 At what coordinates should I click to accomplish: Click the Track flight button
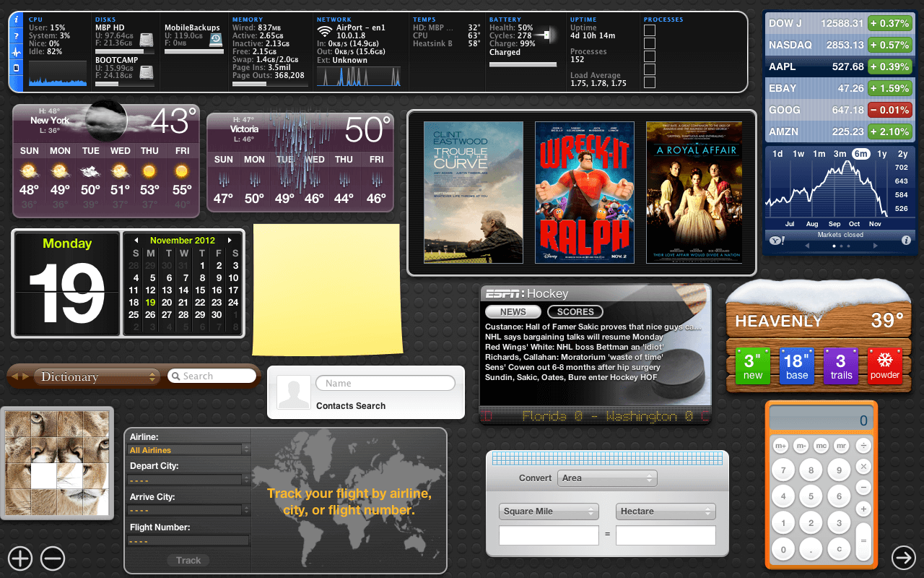[x=188, y=560]
